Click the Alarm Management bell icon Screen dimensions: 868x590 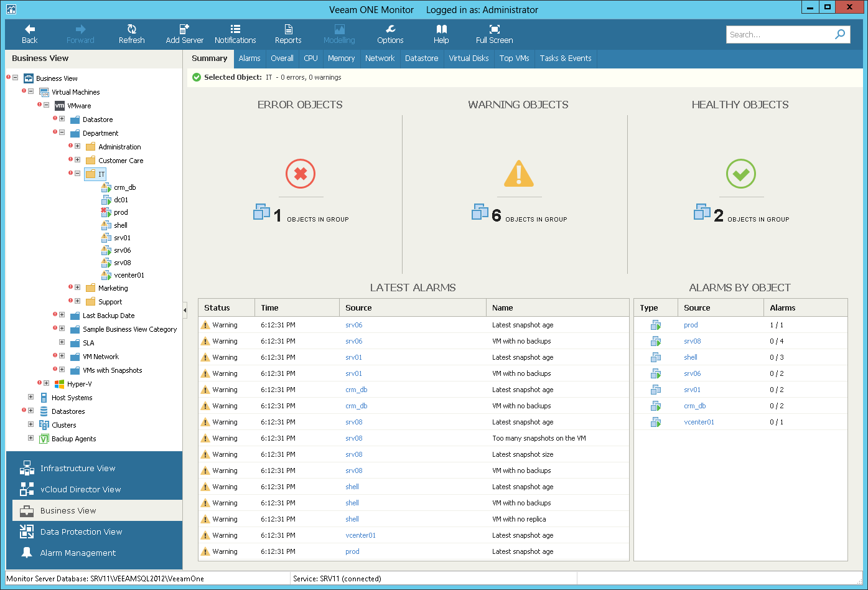pos(27,553)
